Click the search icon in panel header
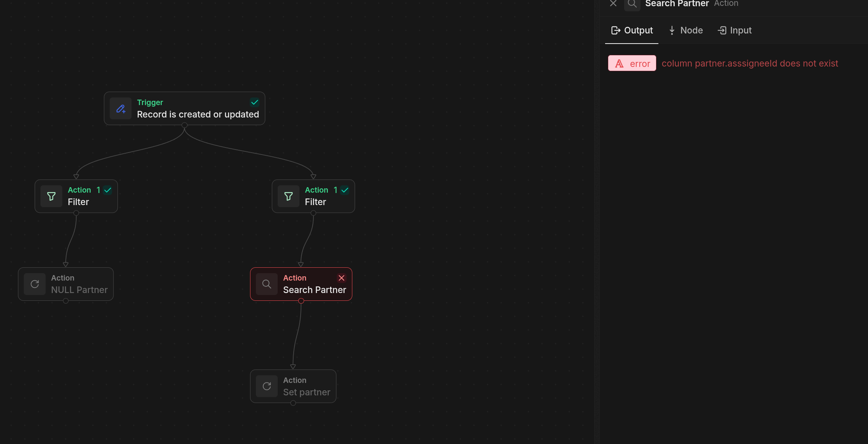868x444 pixels. pyautogui.click(x=632, y=4)
